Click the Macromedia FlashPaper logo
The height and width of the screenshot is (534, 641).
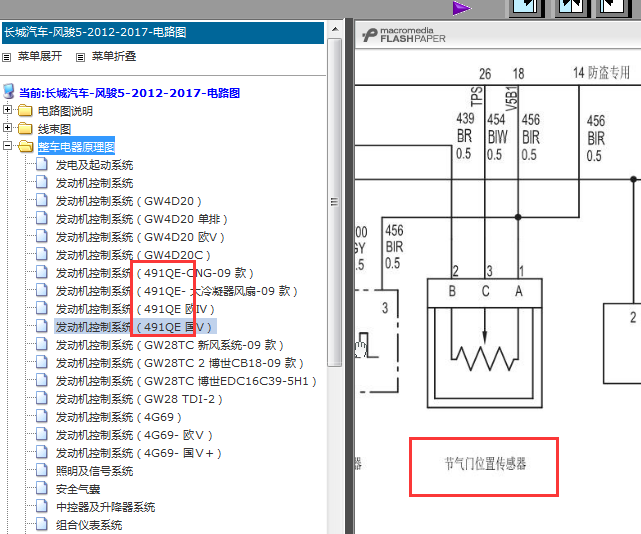click(404, 35)
